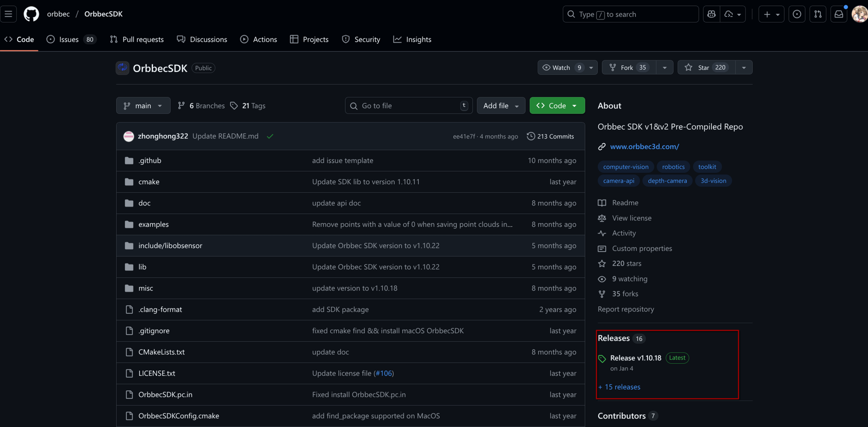The height and width of the screenshot is (427, 868).
Task: Open the Security tab
Action: click(361, 39)
